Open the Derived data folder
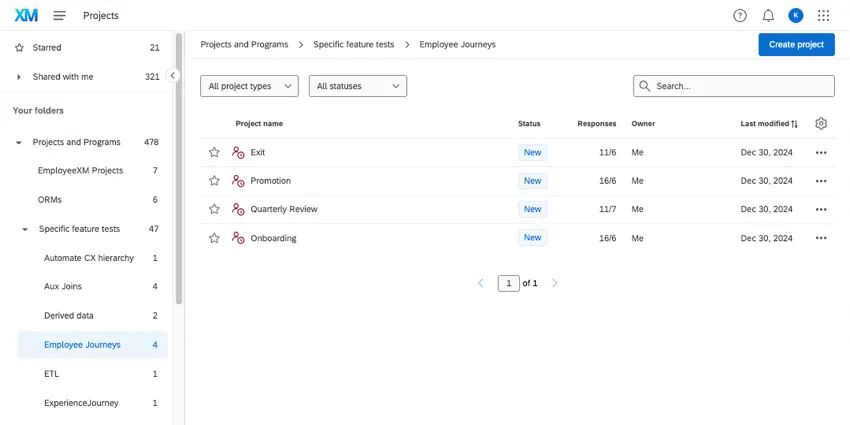The image size is (850, 425). click(x=68, y=316)
